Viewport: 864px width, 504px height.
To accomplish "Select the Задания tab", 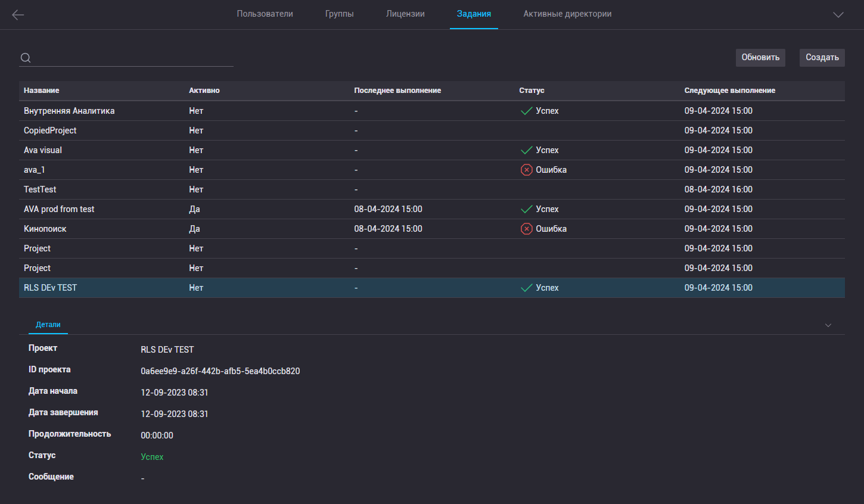I will coord(474,14).
